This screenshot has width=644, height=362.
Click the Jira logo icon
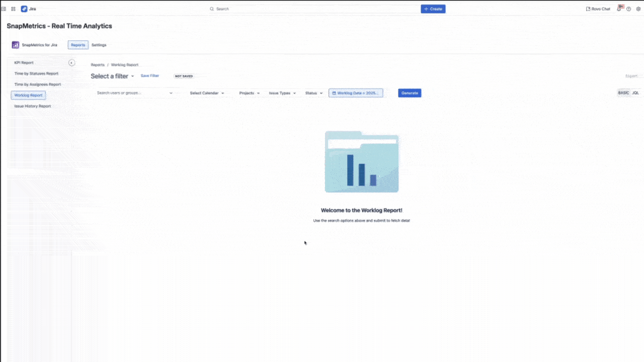click(24, 9)
